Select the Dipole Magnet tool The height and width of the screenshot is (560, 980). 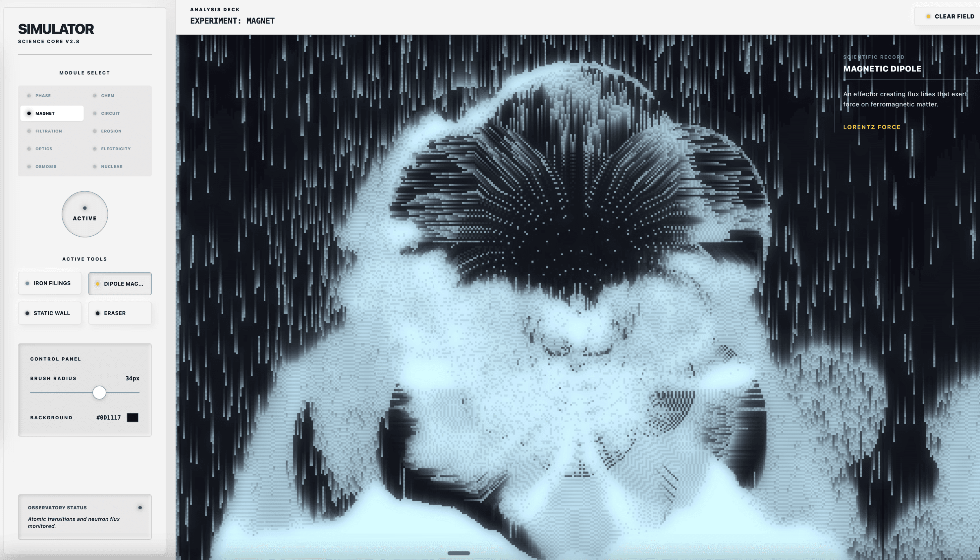[120, 283]
